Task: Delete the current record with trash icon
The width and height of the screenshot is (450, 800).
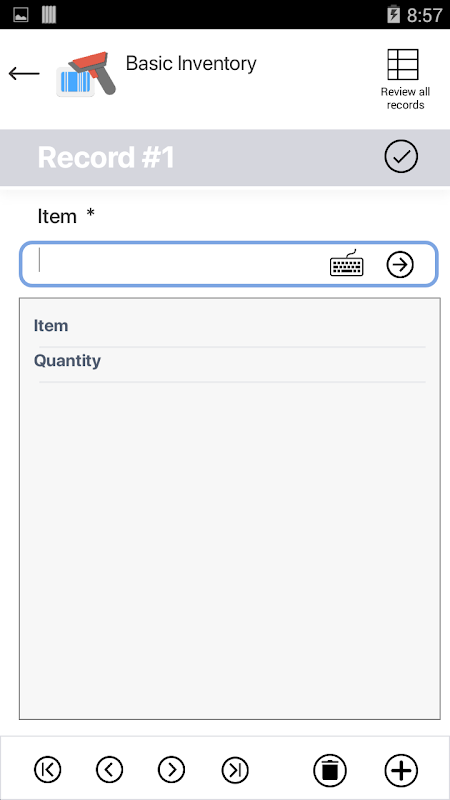Action: (330, 770)
